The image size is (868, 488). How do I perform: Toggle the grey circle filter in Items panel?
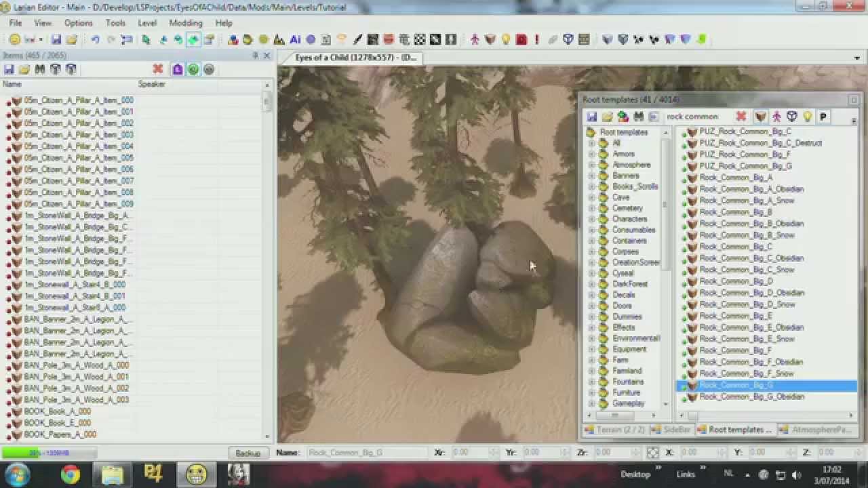click(209, 69)
